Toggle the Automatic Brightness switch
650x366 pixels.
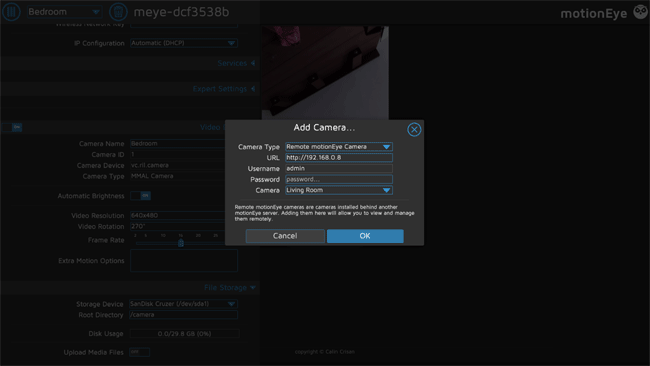(x=140, y=196)
